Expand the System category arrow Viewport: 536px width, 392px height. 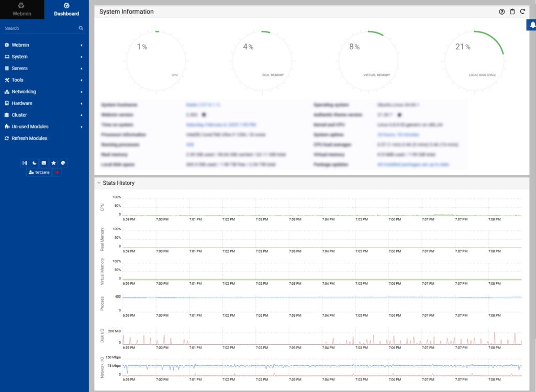pos(81,57)
